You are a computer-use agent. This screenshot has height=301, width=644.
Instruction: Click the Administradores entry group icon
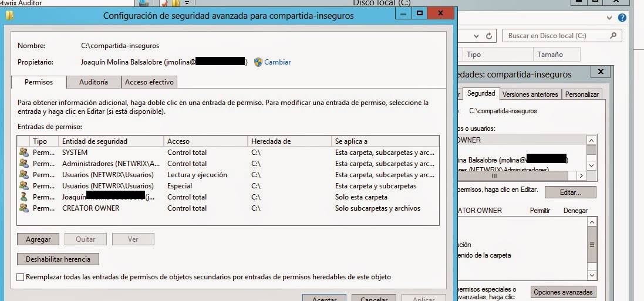(x=24, y=164)
